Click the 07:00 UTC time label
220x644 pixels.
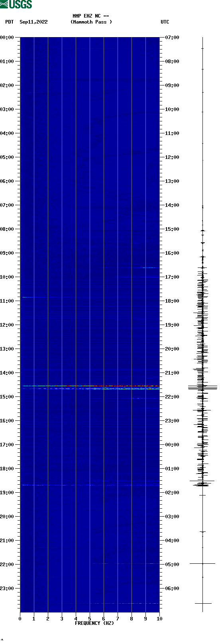(x=172, y=38)
